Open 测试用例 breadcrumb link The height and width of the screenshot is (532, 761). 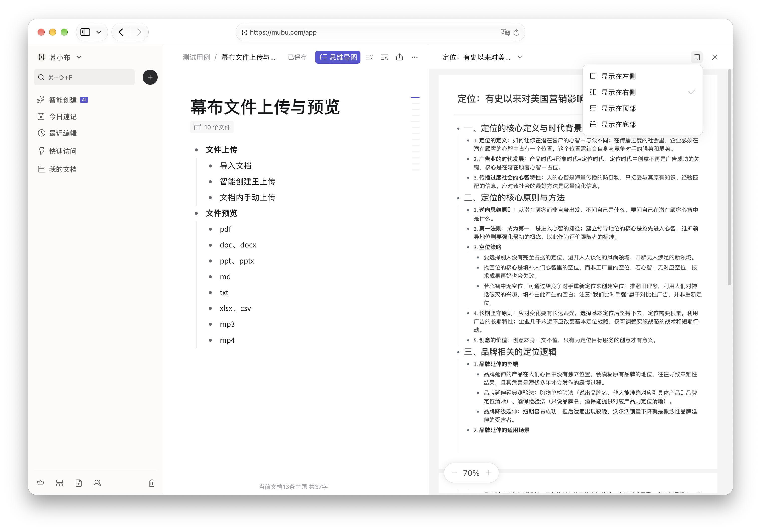[196, 57]
